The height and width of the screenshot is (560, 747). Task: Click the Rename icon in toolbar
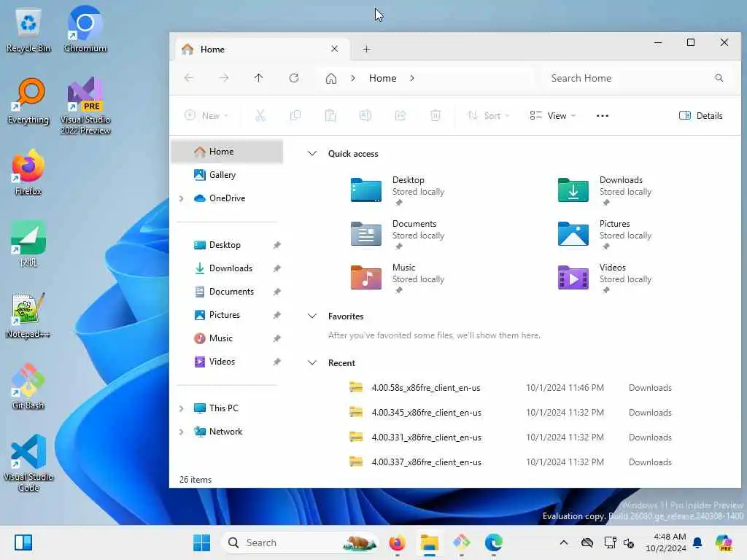click(365, 115)
